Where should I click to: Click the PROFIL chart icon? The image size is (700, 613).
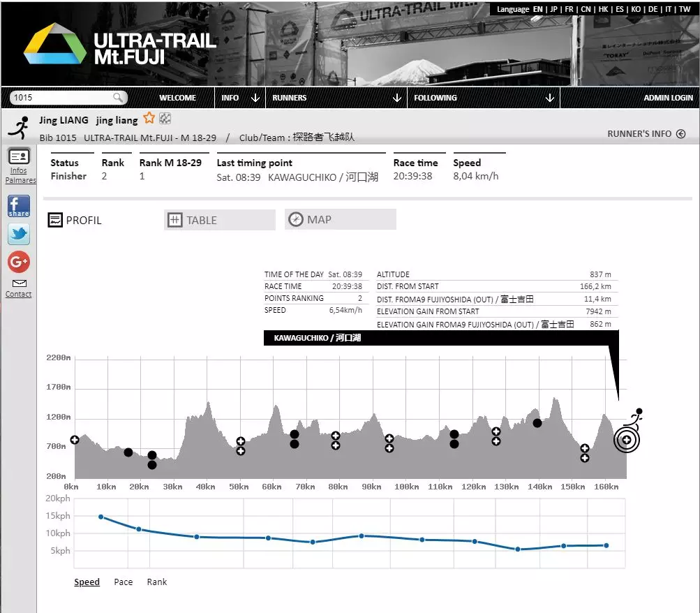pos(55,220)
